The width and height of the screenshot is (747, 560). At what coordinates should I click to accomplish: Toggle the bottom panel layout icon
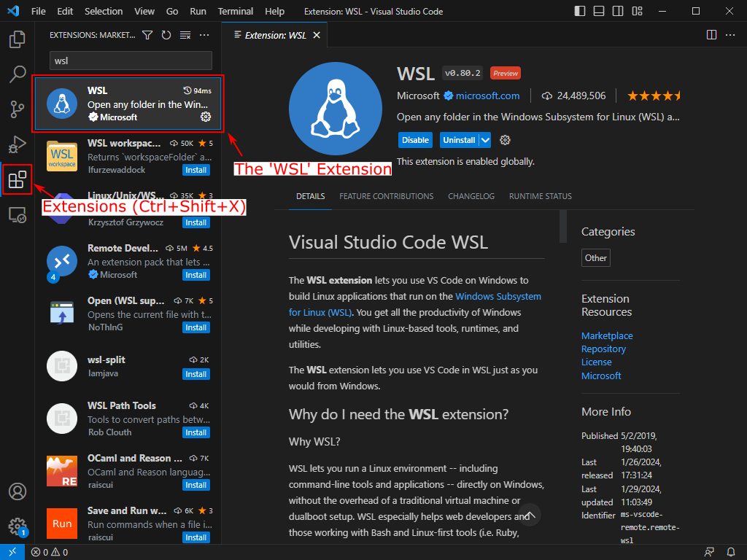pyautogui.click(x=599, y=11)
